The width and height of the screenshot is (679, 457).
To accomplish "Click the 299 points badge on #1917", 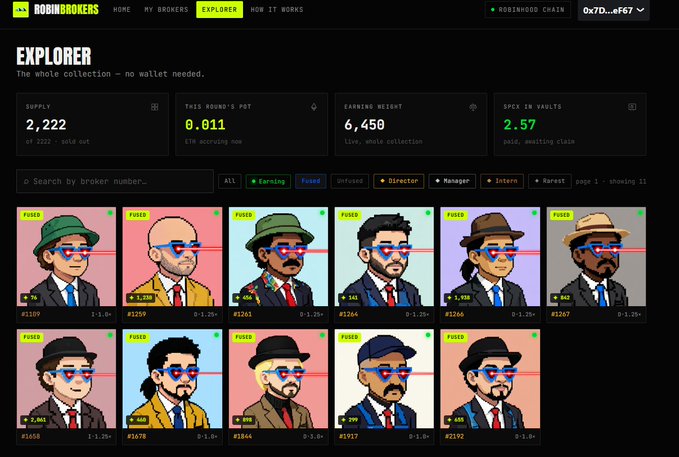I will point(350,420).
